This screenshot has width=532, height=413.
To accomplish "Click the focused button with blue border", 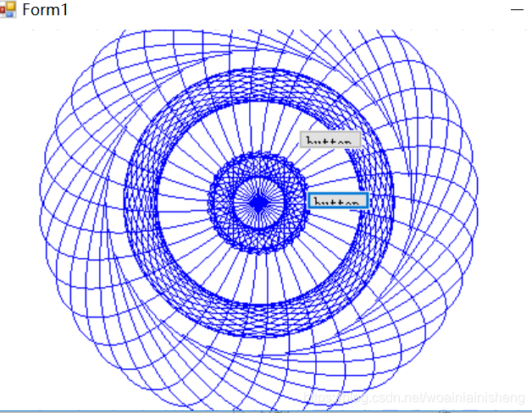I will click(x=338, y=201).
